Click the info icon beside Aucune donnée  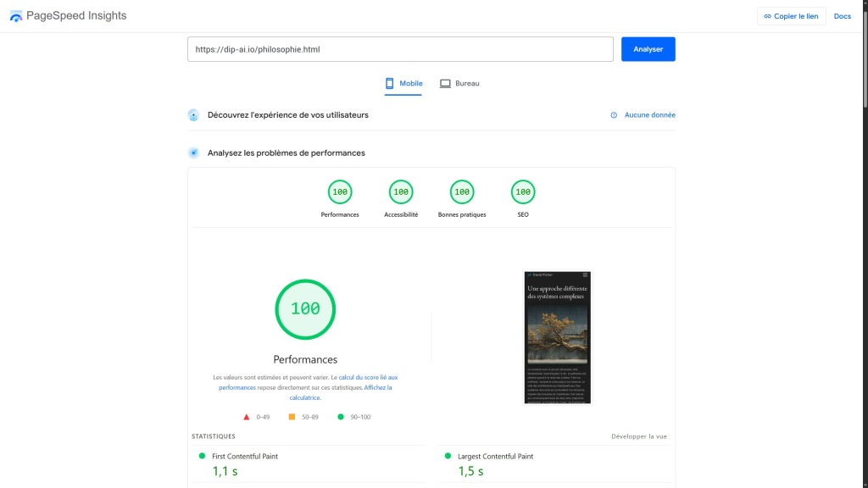click(615, 114)
